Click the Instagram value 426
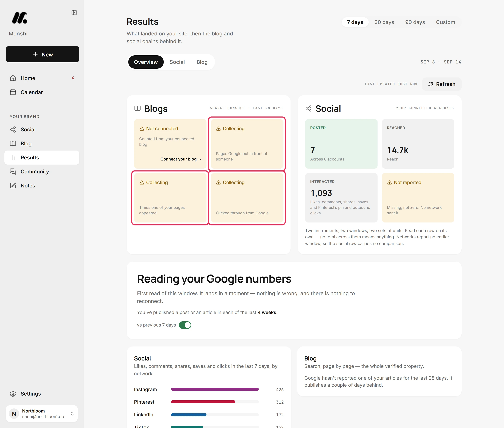The image size is (504, 428). click(x=280, y=389)
